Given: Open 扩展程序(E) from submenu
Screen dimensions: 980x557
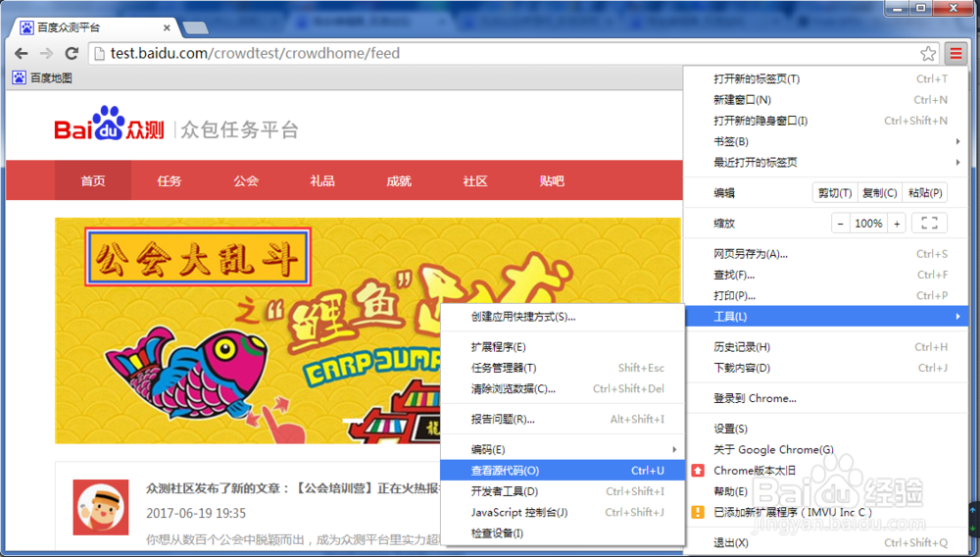Looking at the screenshot, I should tap(562, 347).
